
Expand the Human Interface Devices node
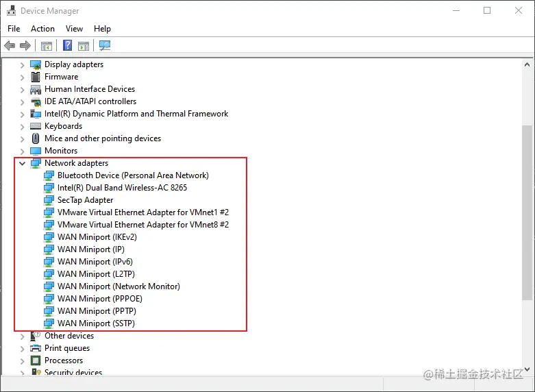coord(22,90)
